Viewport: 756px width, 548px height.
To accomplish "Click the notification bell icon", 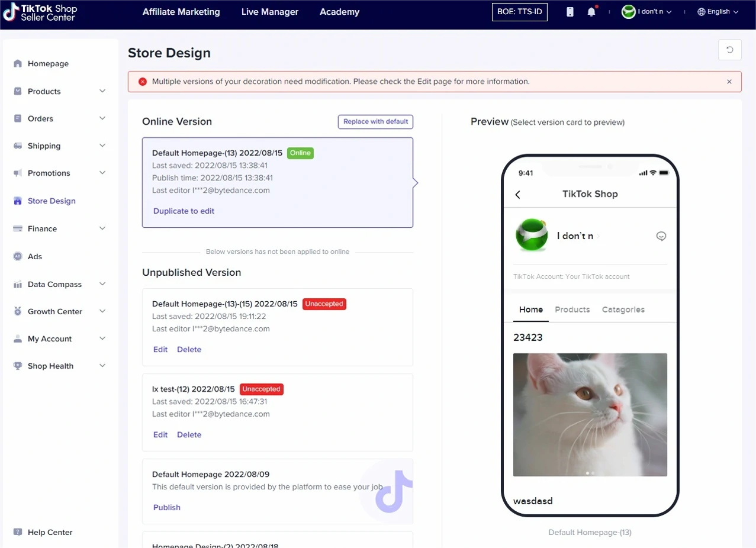I will click(x=591, y=12).
